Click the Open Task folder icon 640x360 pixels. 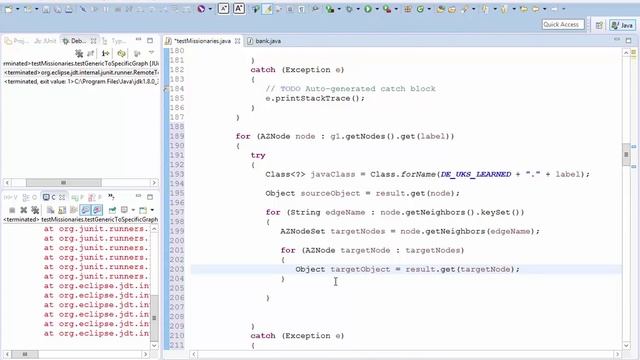click(452, 9)
